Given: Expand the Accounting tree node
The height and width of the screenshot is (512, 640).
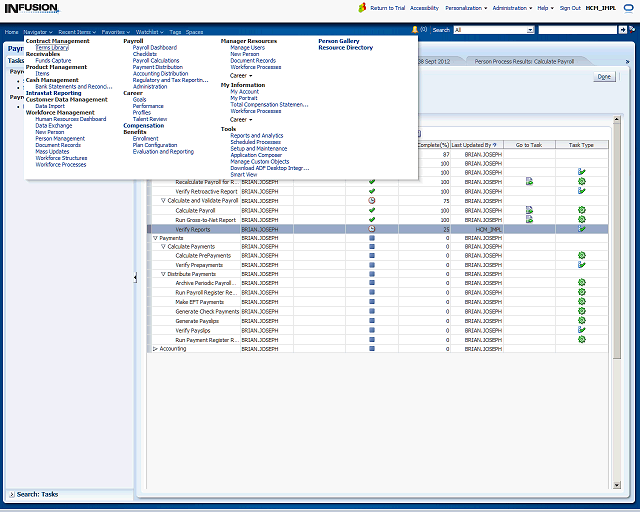Looking at the screenshot, I should click(x=155, y=349).
